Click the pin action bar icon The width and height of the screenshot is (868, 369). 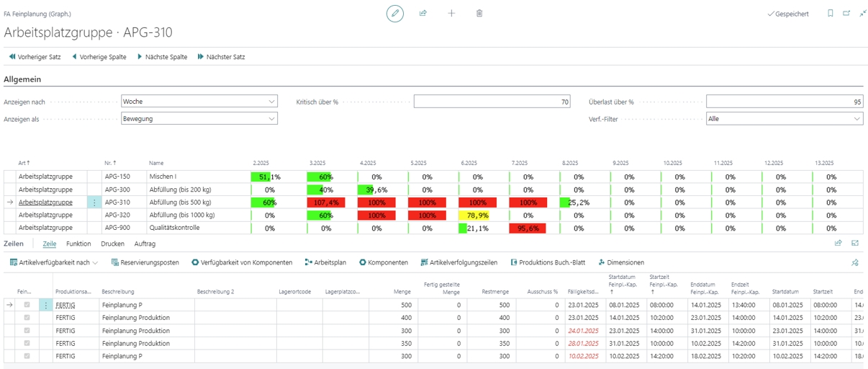click(x=855, y=262)
